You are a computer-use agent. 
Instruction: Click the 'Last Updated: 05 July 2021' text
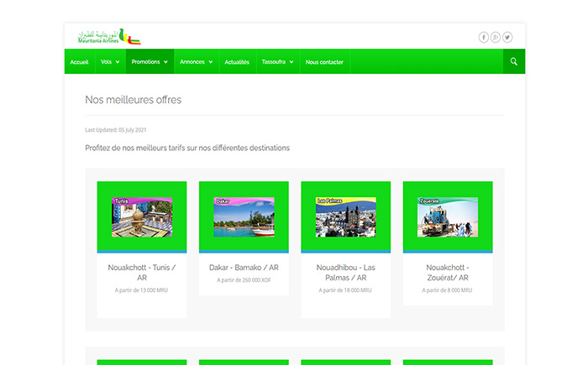[x=116, y=130]
